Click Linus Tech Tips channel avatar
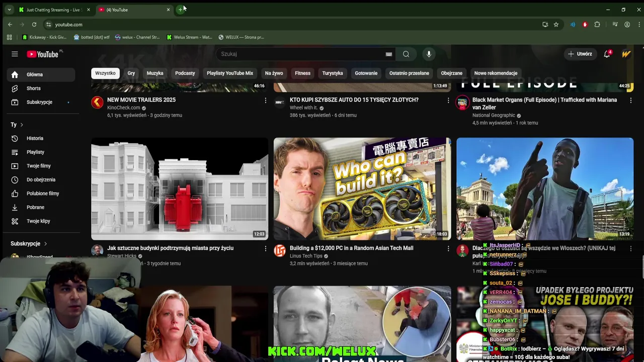This screenshot has height=362, width=644. tap(280, 251)
